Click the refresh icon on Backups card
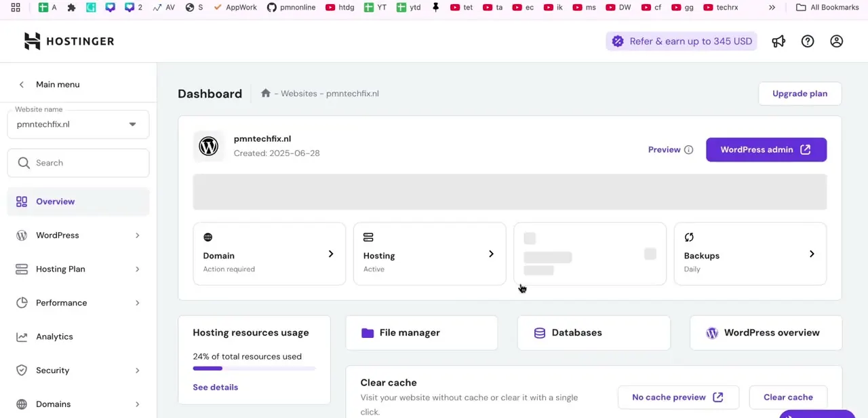The width and height of the screenshot is (868, 418). point(689,237)
